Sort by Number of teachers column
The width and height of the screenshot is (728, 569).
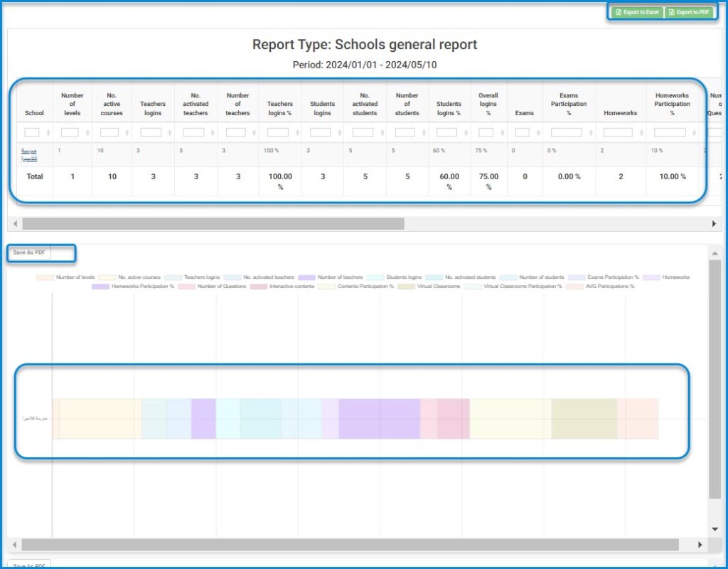pos(254,133)
